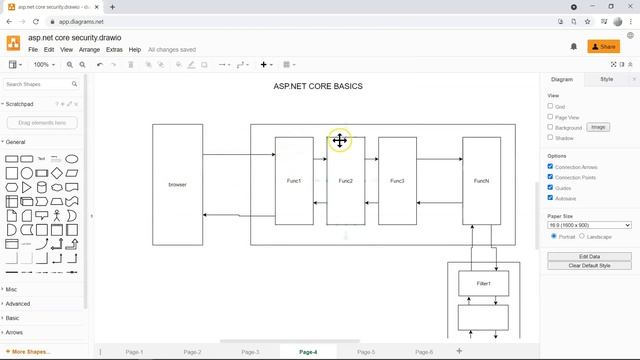Click the collapse toolbar up-arrow icon
The height and width of the screenshot is (360, 640).
(x=630, y=64)
